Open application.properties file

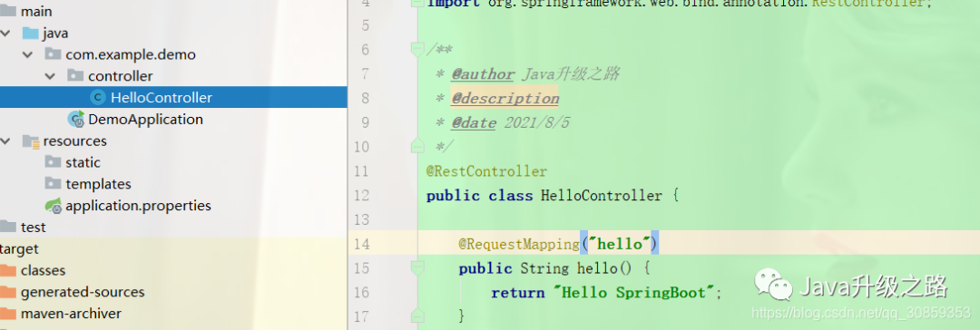click(138, 205)
